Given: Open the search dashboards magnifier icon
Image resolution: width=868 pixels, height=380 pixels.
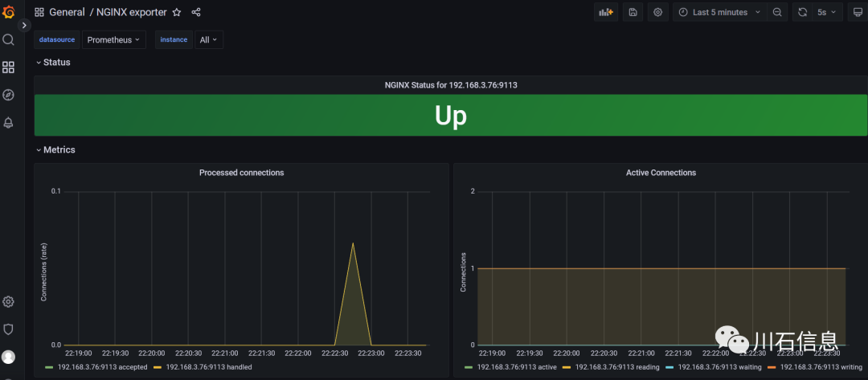Looking at the screenshot, I should [8, 40].
